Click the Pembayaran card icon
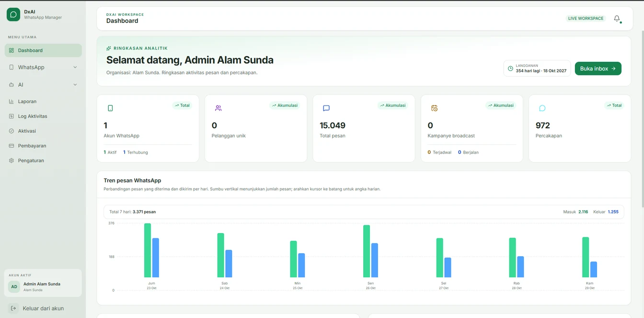The image size is (644, 318). pyautogui.click(x=11, y=146)
